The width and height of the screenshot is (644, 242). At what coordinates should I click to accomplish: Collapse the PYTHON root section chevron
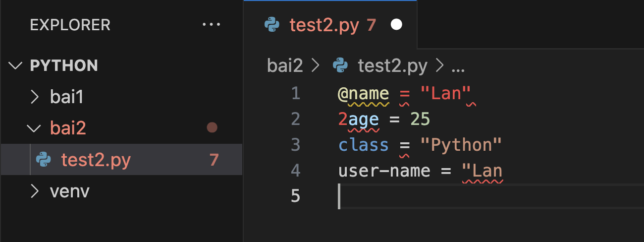tap(16, 65)
